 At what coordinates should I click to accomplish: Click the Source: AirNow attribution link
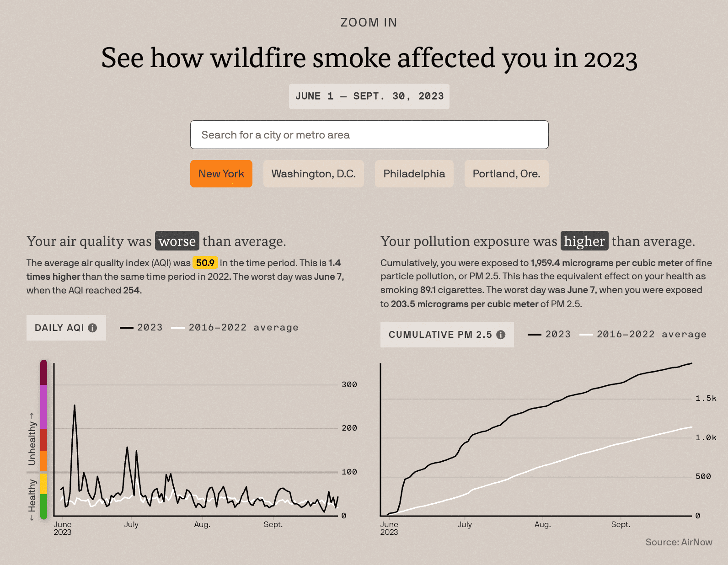tap(679, 542)
